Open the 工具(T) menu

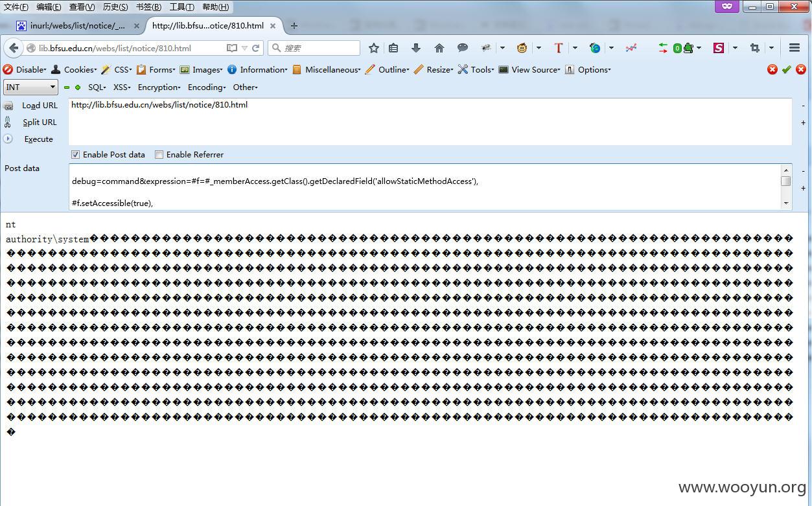181,7
